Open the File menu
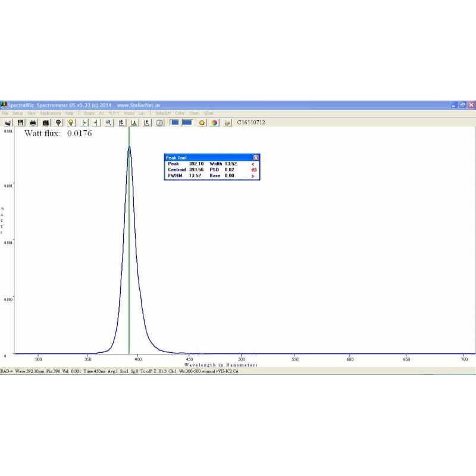 click(5, 113)
